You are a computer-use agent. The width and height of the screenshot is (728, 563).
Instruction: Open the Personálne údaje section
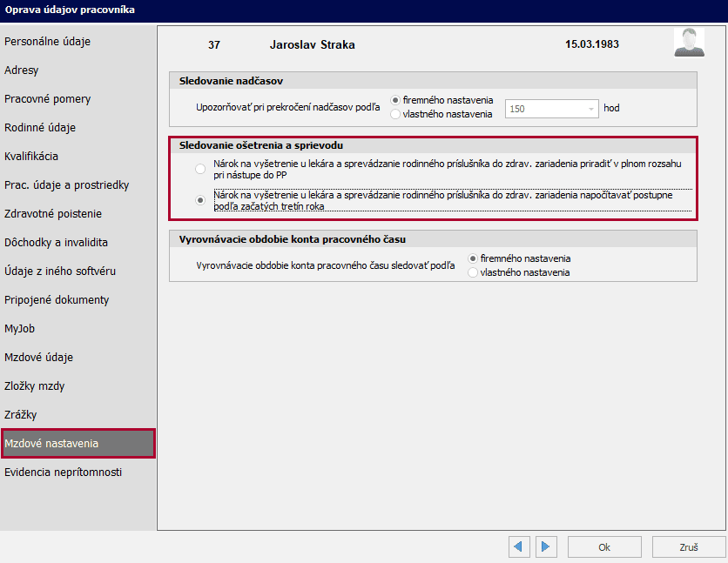coord(47,42)
